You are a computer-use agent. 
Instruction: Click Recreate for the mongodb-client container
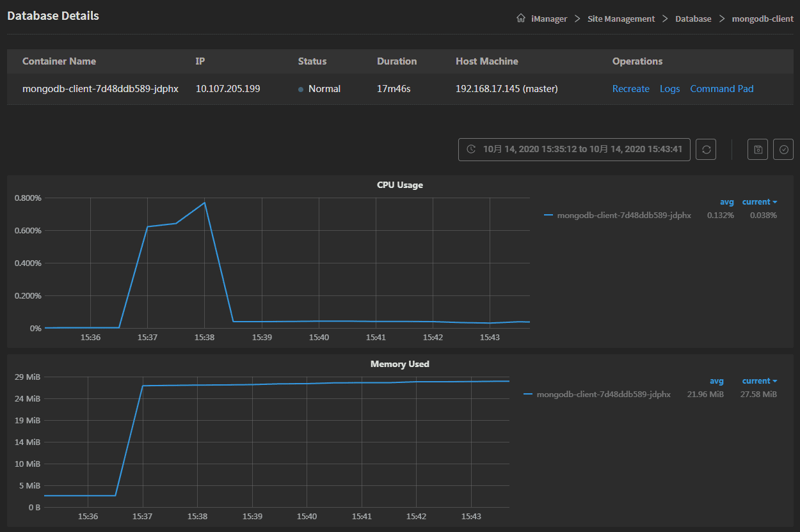[x=630, y=89]
